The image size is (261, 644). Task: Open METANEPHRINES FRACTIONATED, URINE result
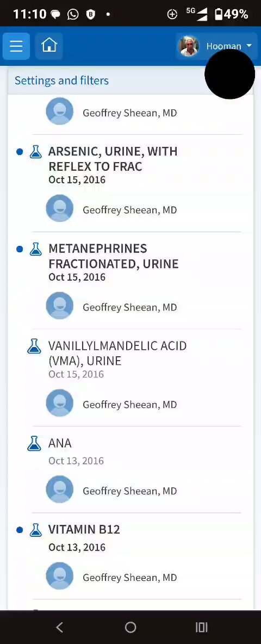(x=114, y=256)
